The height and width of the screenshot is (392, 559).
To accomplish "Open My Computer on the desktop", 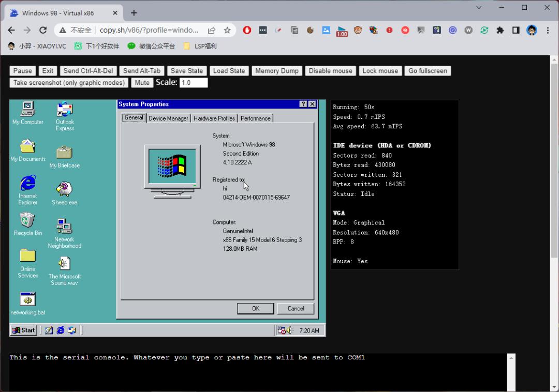I will 27,110.
